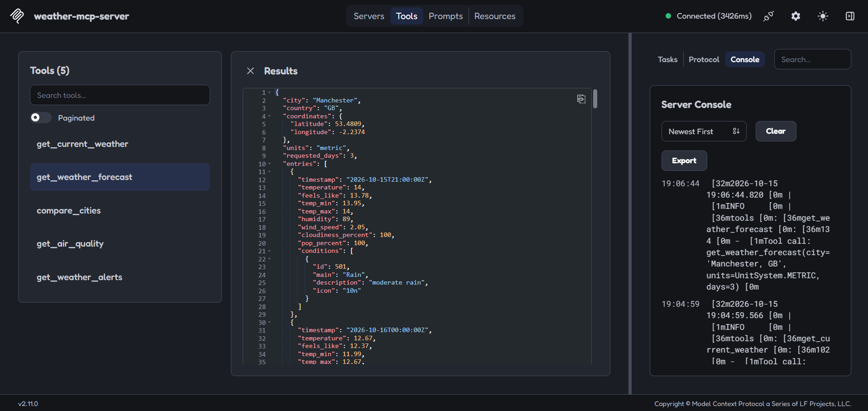Collapse the entries array fold arrow line 10
This screenshot has width=868, height=411.
tap(269, 164)
